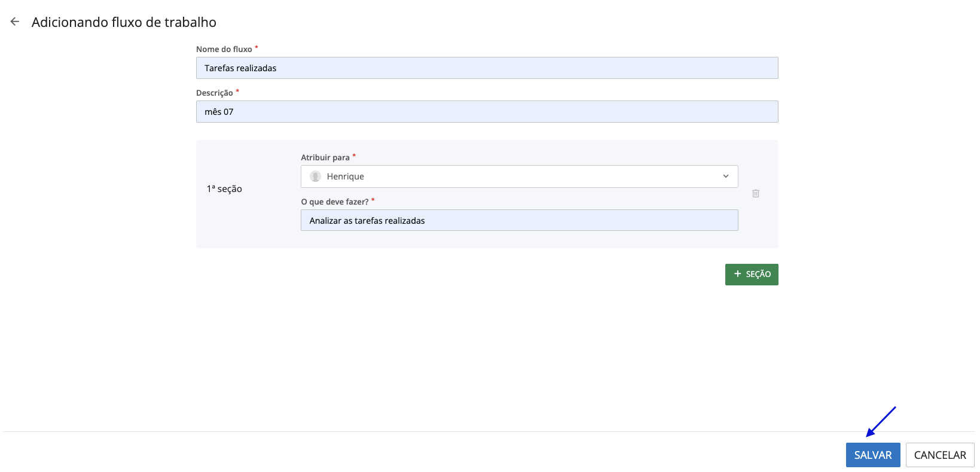Click Henrique's avatar icon in the assignee field

pyautogui.click(x=315, y=176)
